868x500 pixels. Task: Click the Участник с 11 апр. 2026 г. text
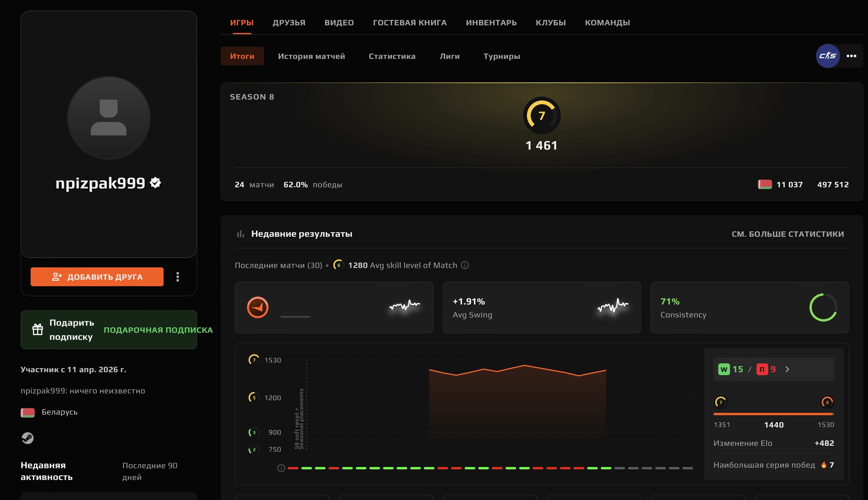click(x=74, y=370)
